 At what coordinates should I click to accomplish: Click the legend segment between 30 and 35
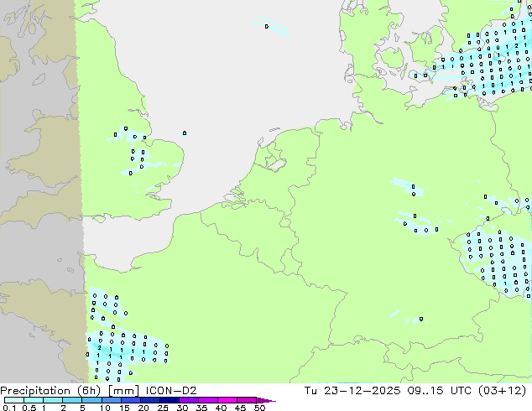(x=190, y=400)
